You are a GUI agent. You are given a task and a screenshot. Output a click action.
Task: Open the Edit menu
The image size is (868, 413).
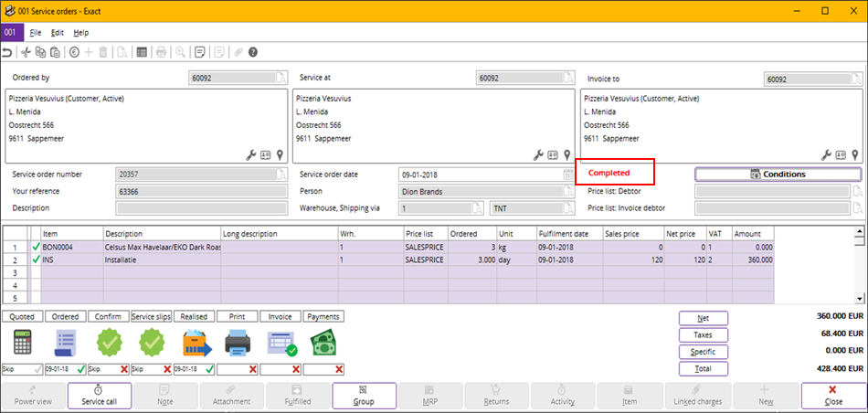[58, 33]
